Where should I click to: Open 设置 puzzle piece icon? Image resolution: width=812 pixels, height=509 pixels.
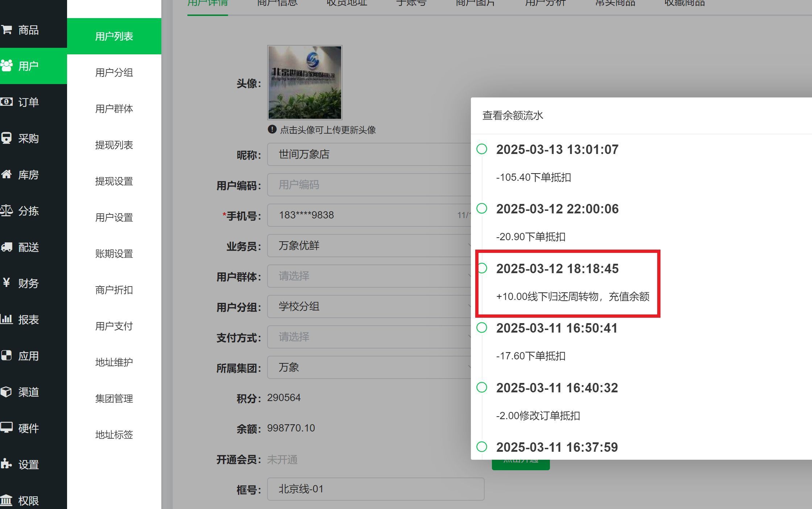(x=7, y=464)
